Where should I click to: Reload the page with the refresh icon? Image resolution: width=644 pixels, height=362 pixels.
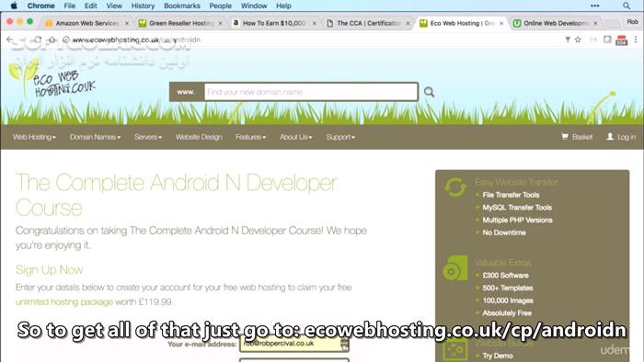(x=38, y=40)
